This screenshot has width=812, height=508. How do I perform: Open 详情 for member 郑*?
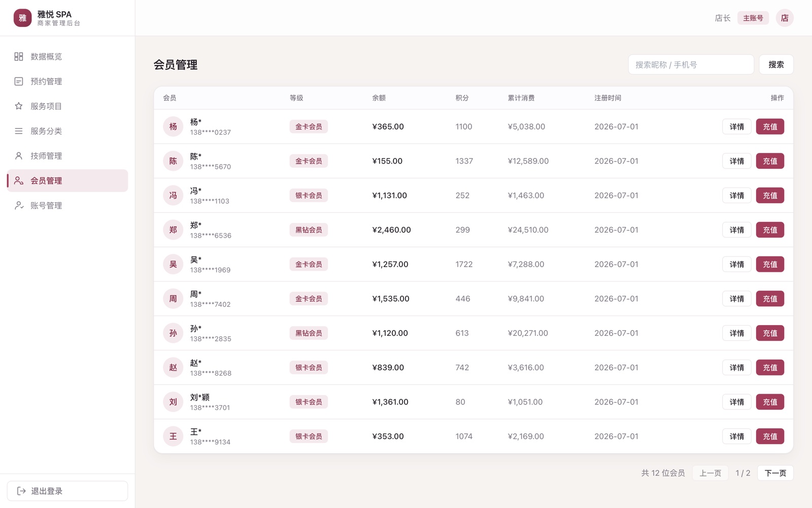[737, 230]
